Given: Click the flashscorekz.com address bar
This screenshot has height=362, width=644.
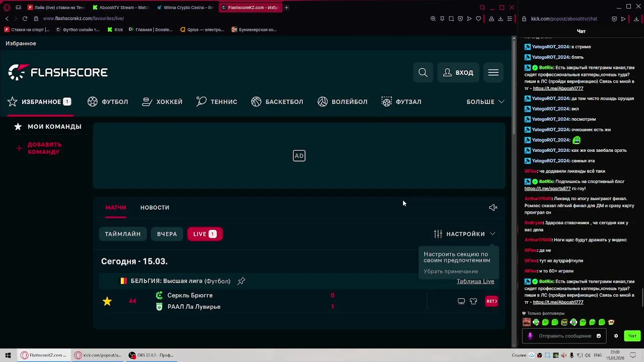Looking at the screenshot, I should coord(84,19).
